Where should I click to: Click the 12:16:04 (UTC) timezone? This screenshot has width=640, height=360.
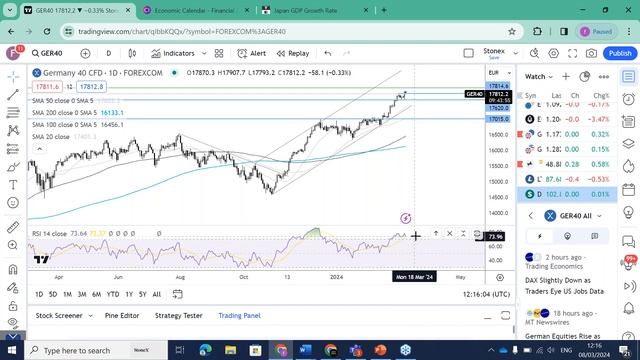tap(486, 294)
